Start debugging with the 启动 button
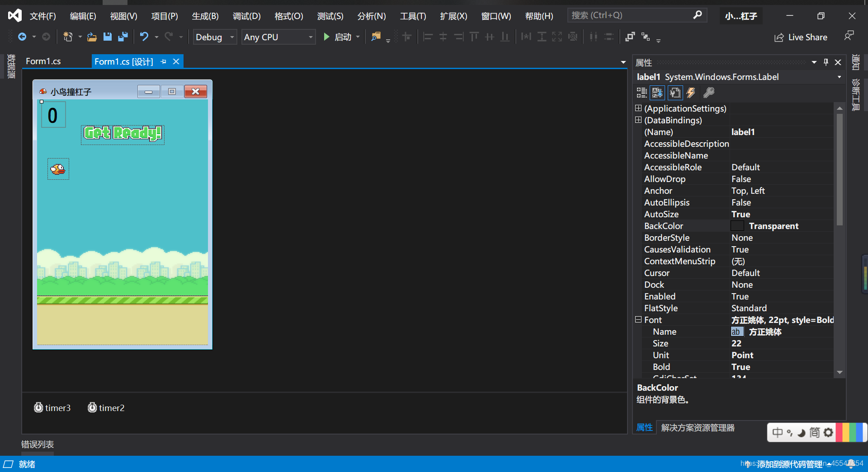 (x=338, y=37)
